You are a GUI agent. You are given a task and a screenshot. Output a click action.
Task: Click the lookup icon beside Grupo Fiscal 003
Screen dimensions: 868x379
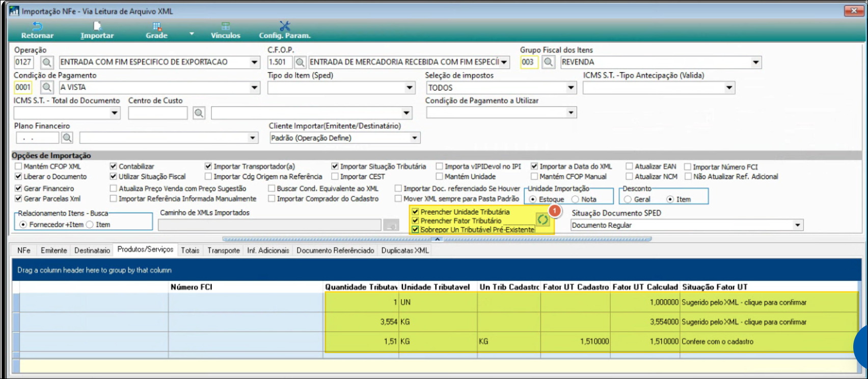(x=548, y=62)
